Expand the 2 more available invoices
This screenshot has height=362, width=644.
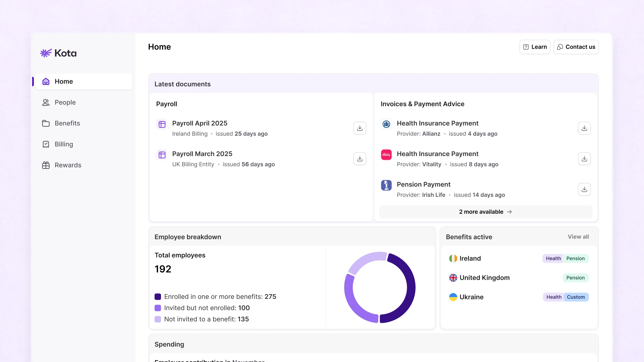[x=485, y=212]
